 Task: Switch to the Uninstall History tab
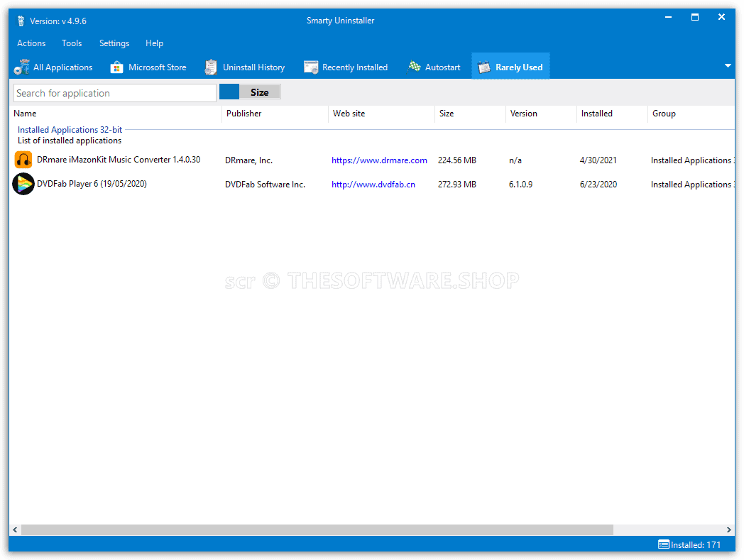(245, 67)
